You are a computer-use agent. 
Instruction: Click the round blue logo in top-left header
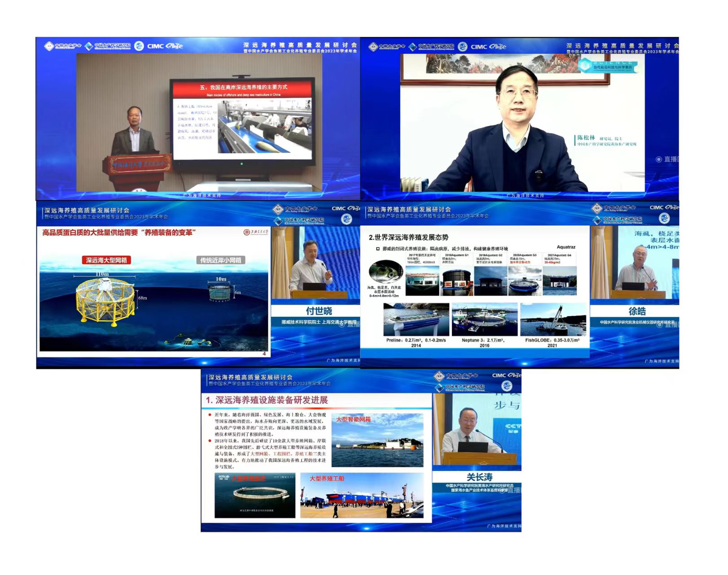pyautogui.click(x=139, y=46)
